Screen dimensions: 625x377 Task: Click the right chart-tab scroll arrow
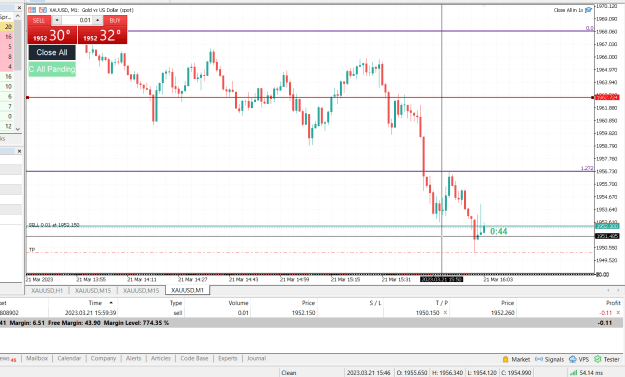click(x=618, y=290)
